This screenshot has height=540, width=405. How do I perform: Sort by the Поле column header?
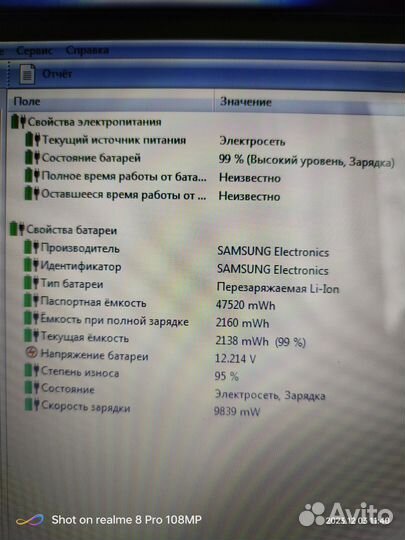click(110, 101)
